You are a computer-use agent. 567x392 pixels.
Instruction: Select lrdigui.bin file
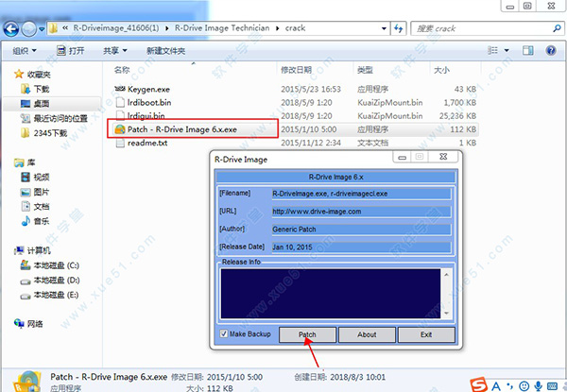tap(146, 115)
